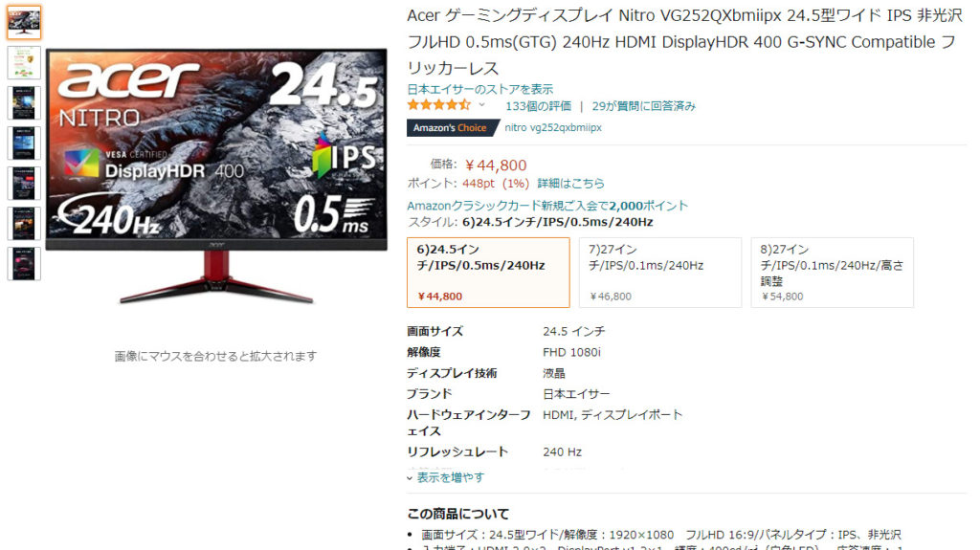Select the 6)24.5インチ/IPS/0.5ms/240Hz style option

point(488,273)
